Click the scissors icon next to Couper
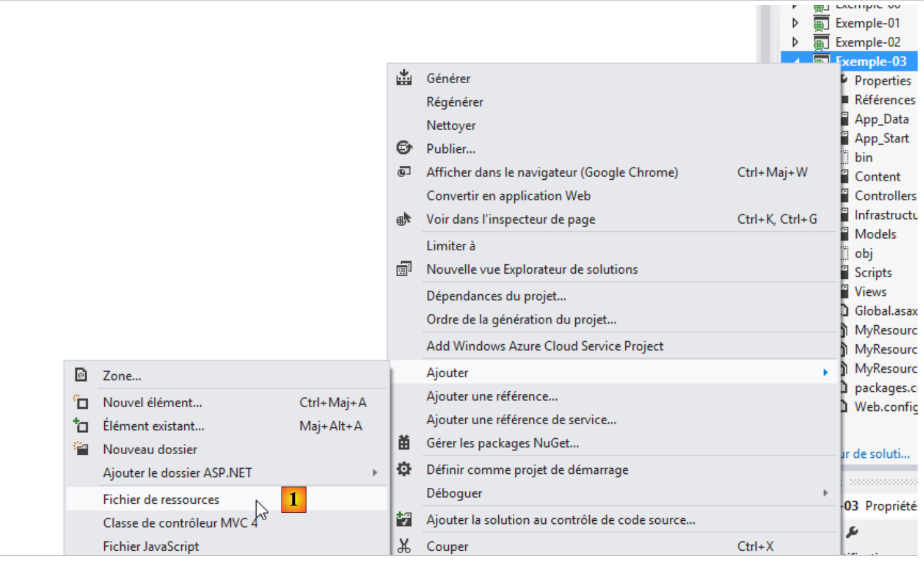This screenshot has height=571, width=924. 404,546
